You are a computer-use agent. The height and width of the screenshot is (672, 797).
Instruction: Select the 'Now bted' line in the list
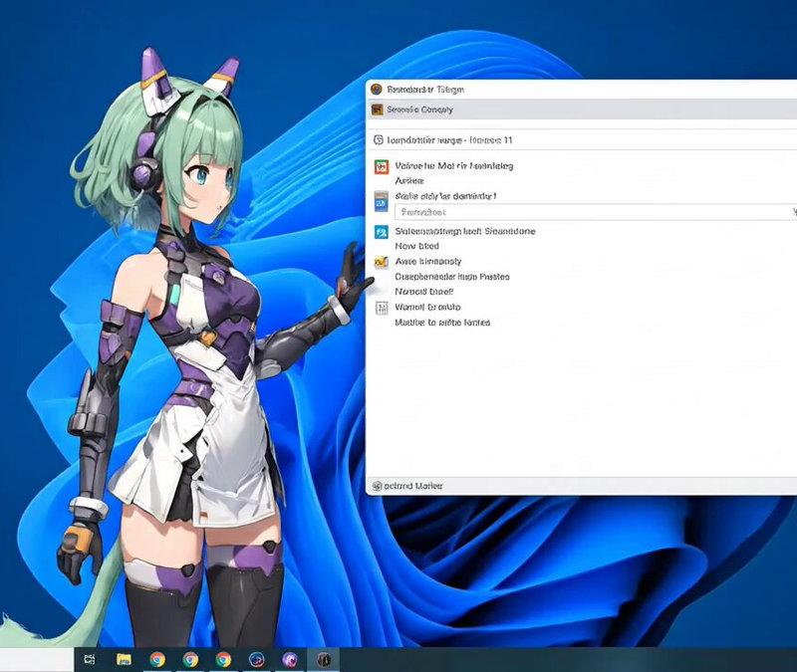pyautogui.click(x=416, y=246)
